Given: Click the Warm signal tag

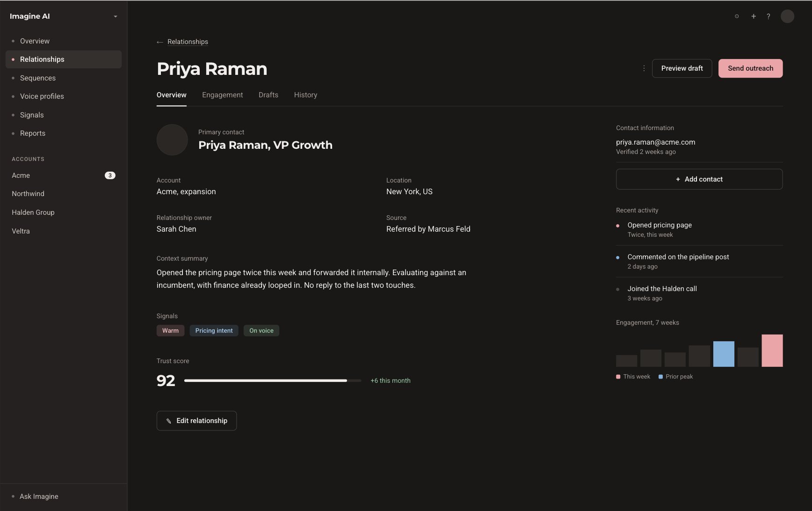Looking at the screenshot, I should [170, 330].
